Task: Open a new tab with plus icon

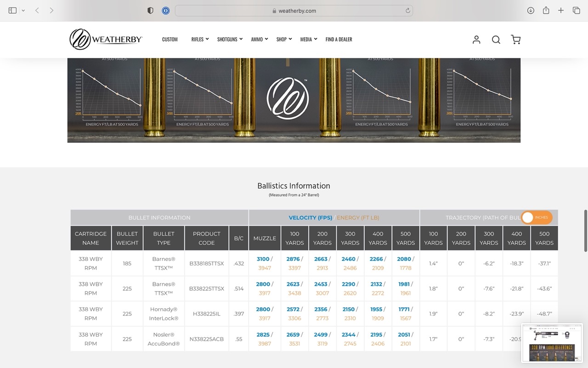Action: click(561, 11)
